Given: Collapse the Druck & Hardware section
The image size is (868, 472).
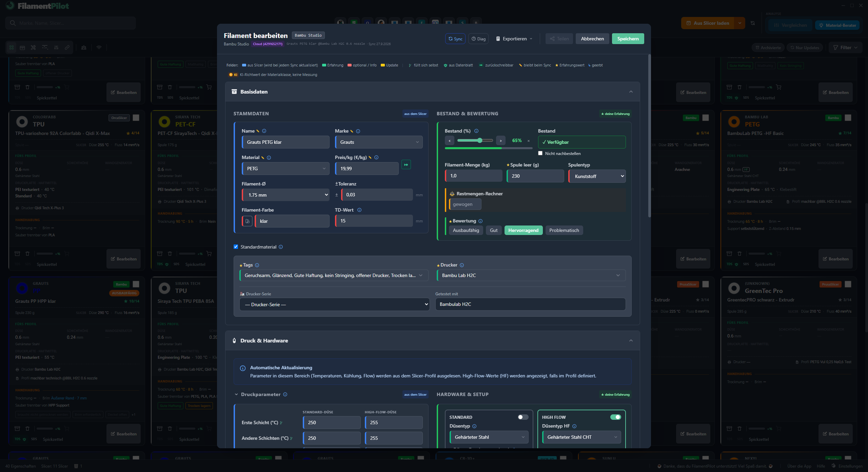Looking at the screenshot, I should tap(631, 341).
